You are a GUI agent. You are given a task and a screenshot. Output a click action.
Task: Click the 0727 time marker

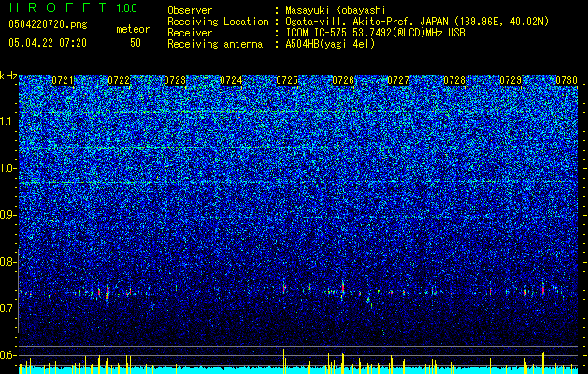coord(398,80)
